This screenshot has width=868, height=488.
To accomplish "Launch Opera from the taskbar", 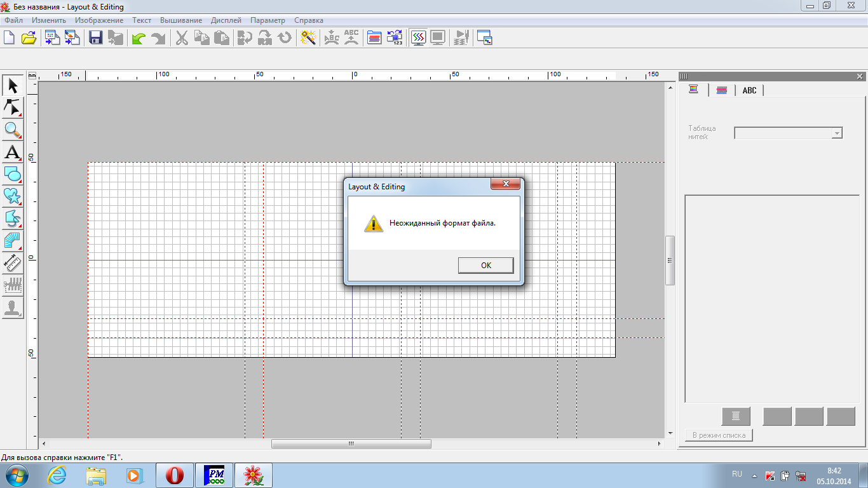I will (x=175, y=475).
